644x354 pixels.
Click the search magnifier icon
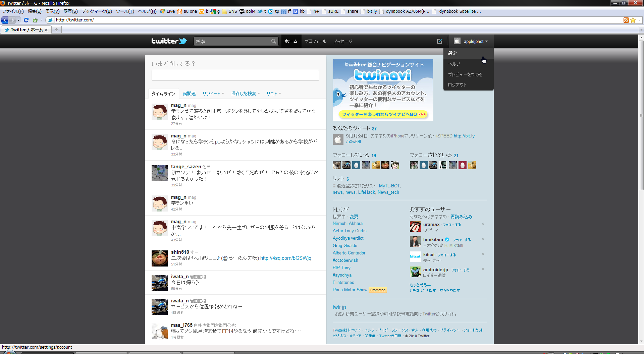274,41
